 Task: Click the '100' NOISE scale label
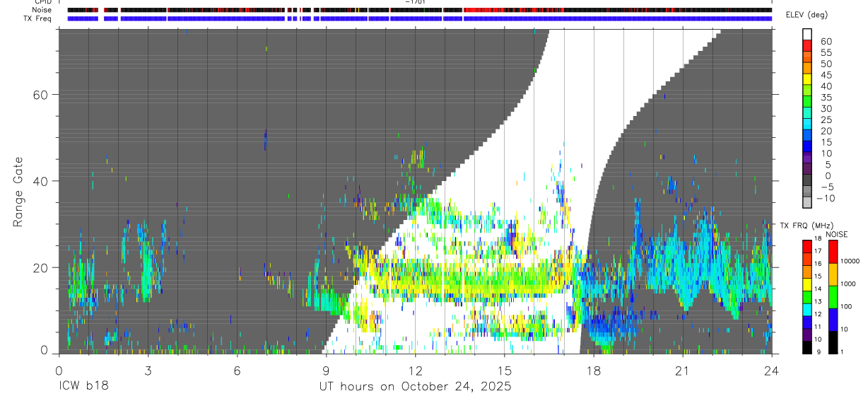[847, 307]
